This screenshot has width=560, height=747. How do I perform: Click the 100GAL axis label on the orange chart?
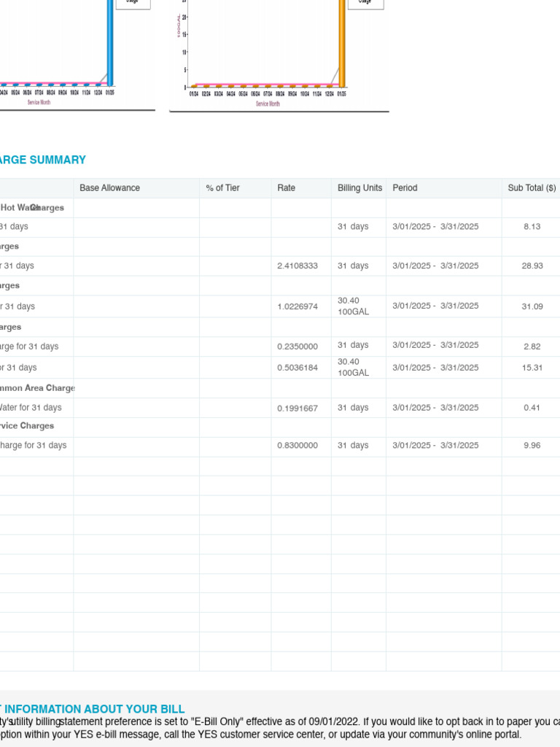179,26
